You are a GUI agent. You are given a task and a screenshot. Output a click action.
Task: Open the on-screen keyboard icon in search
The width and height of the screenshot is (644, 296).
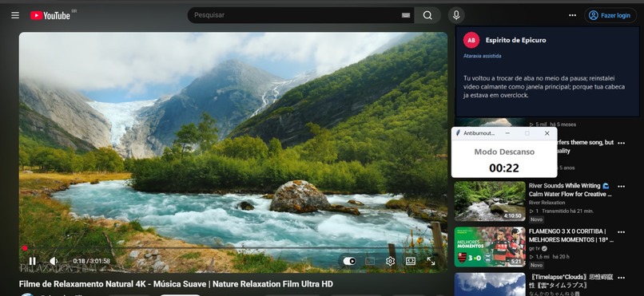(406, 15)
